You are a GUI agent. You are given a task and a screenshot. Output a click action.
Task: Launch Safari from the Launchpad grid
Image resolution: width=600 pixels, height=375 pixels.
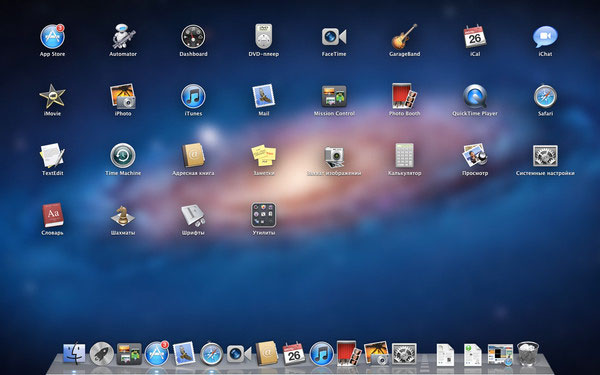click(x=545, y=96)
